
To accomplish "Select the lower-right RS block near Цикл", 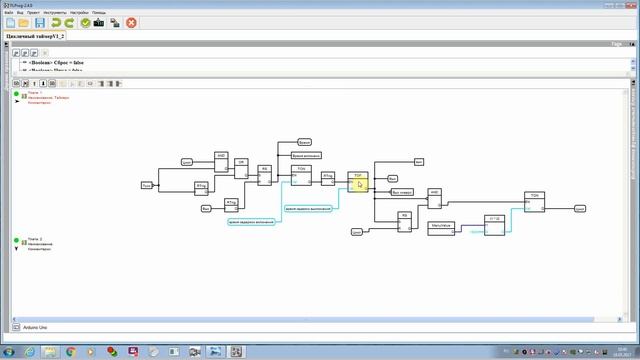I will [x=404, y=222].
